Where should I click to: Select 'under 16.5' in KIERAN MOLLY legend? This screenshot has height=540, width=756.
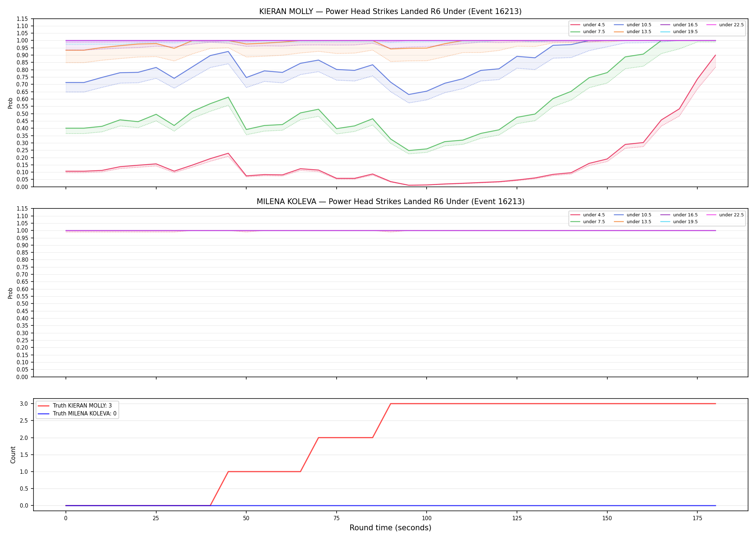(679, 25)
